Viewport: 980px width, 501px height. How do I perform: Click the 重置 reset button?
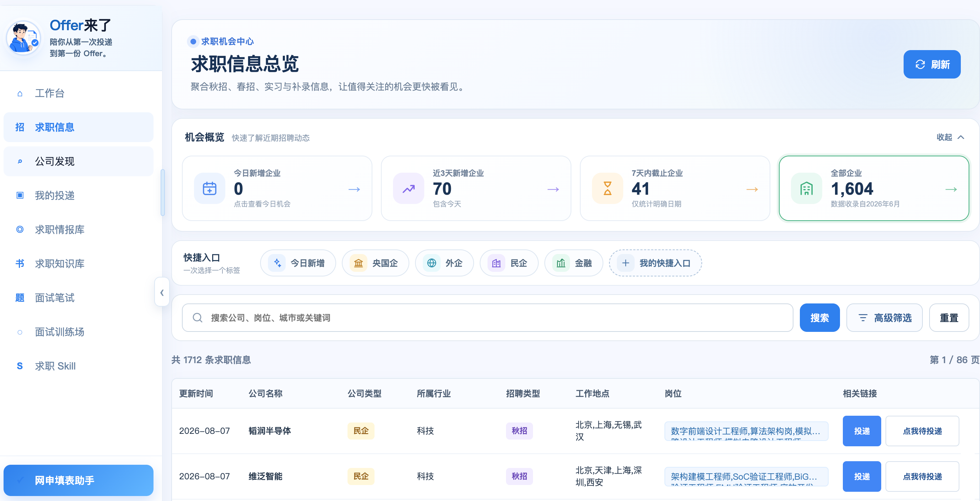point(949,318)
